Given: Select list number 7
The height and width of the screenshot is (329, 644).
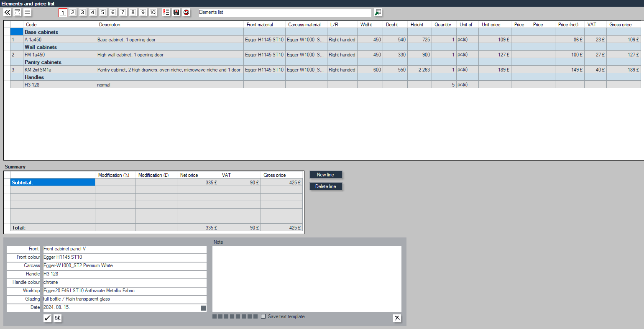Looking at the screenshot, I should [x=123, y=13].
